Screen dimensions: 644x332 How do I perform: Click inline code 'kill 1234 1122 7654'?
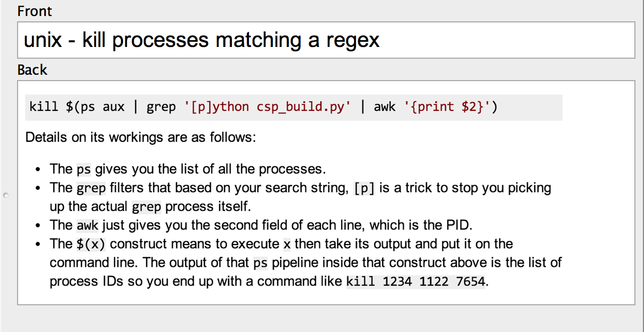pyautogui.click(x=416, y=281)
